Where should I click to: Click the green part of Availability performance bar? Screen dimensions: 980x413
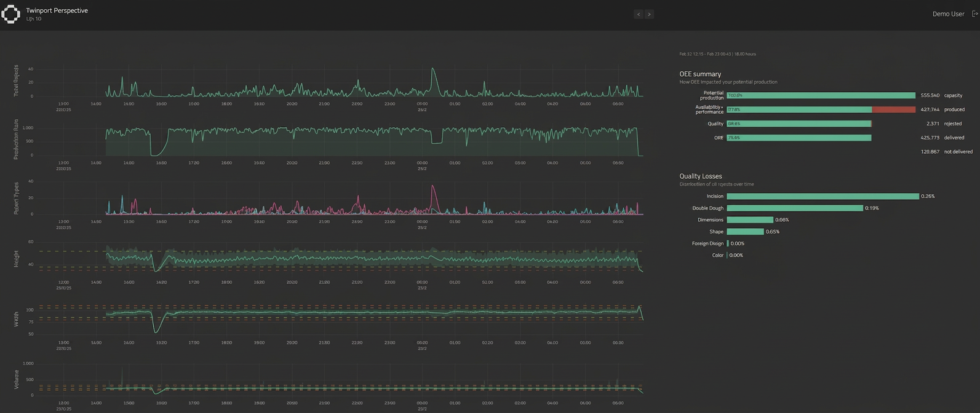799,109
